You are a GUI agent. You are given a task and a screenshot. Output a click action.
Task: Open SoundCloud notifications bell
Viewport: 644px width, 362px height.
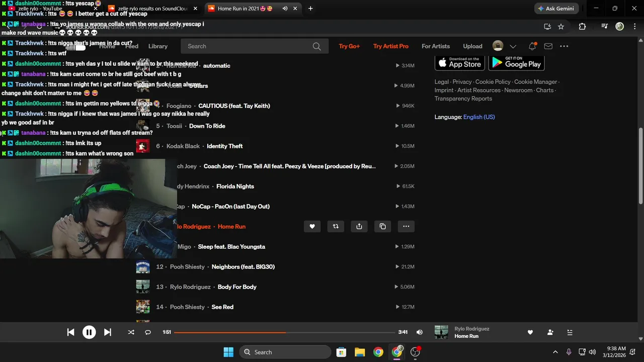click(532, 46)
